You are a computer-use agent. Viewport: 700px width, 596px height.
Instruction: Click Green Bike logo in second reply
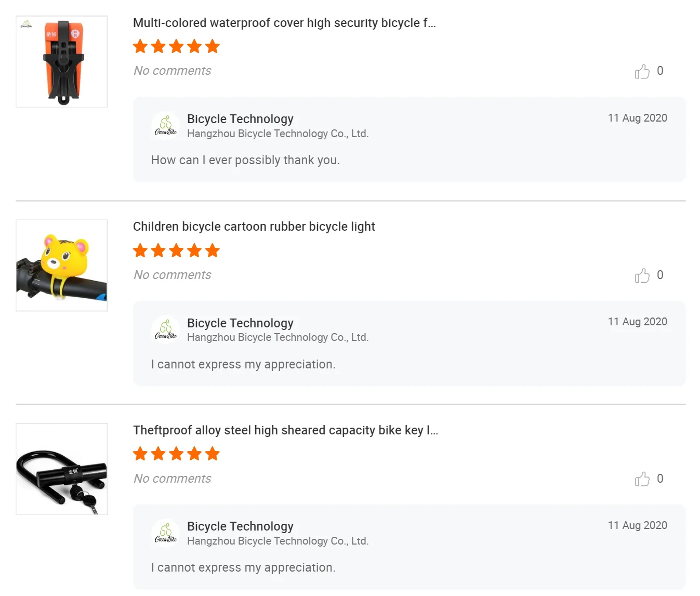click(x=166, y=330)
